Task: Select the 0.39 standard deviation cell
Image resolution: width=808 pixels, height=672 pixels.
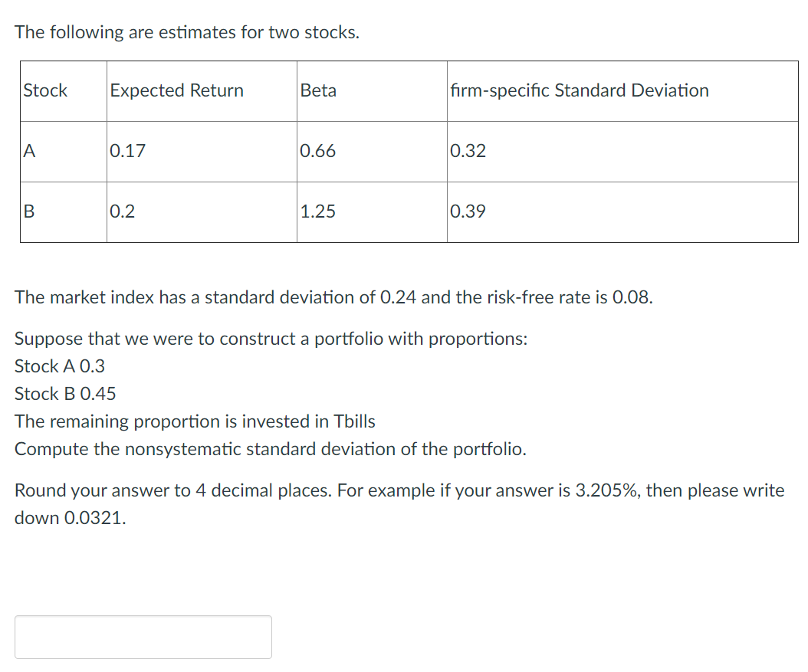Action: pos(468,211)
